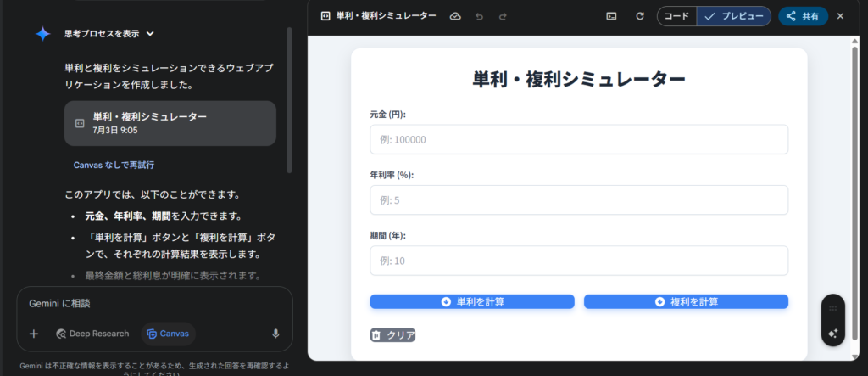Click the text このアプリでは、以下のことができます。
Screen dimensions: 868x376
tap(153, 195)
